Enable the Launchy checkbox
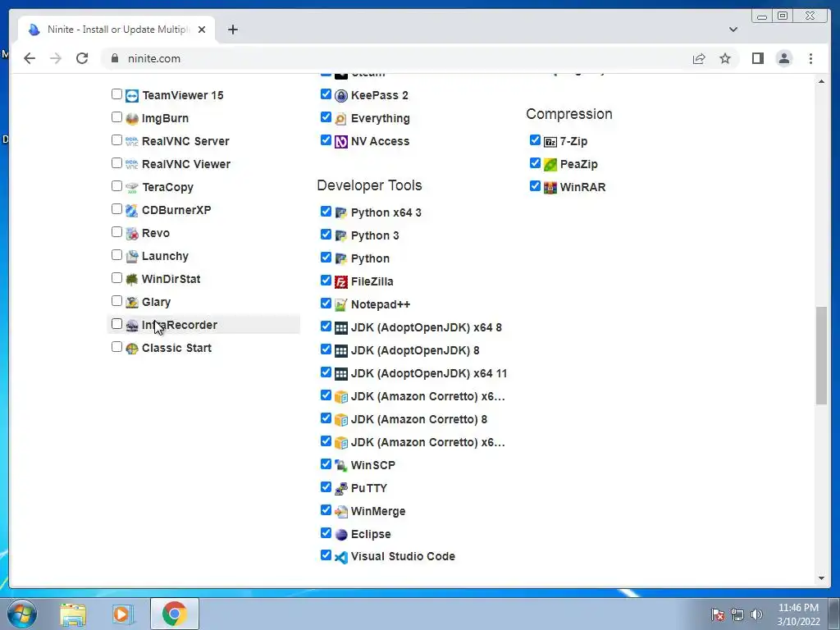The height and width of the screenshot is (630, 840). click(x=116, y=255)
